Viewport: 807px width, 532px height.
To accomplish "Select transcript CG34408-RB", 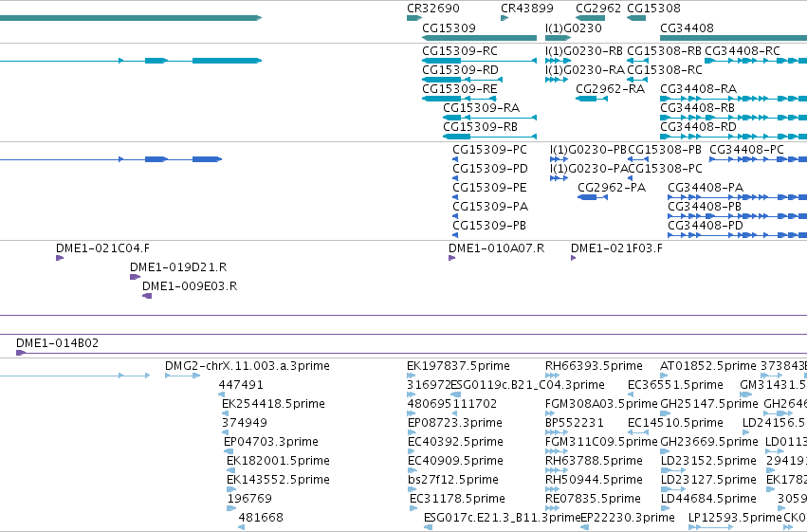I will [x=733, y=118].
